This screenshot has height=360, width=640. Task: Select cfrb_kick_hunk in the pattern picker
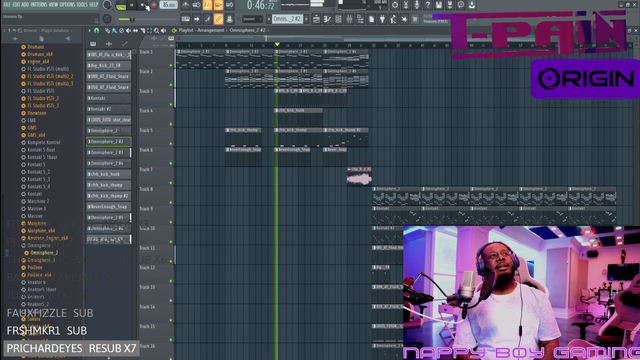click(109, 174)
